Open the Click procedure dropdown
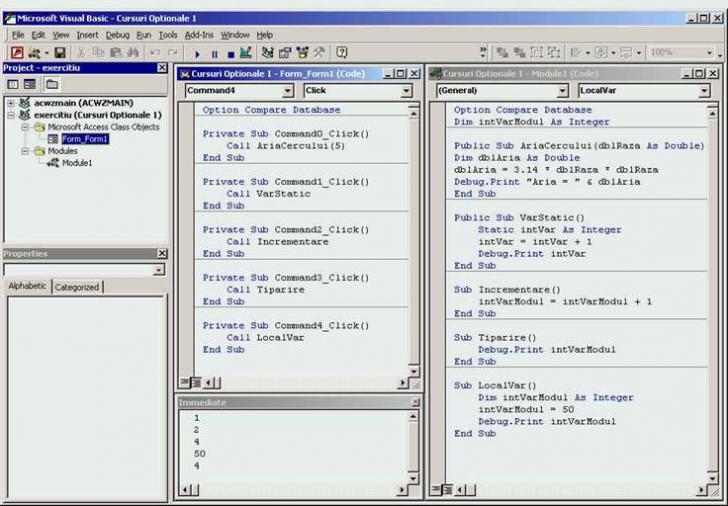 coord(406,91)
